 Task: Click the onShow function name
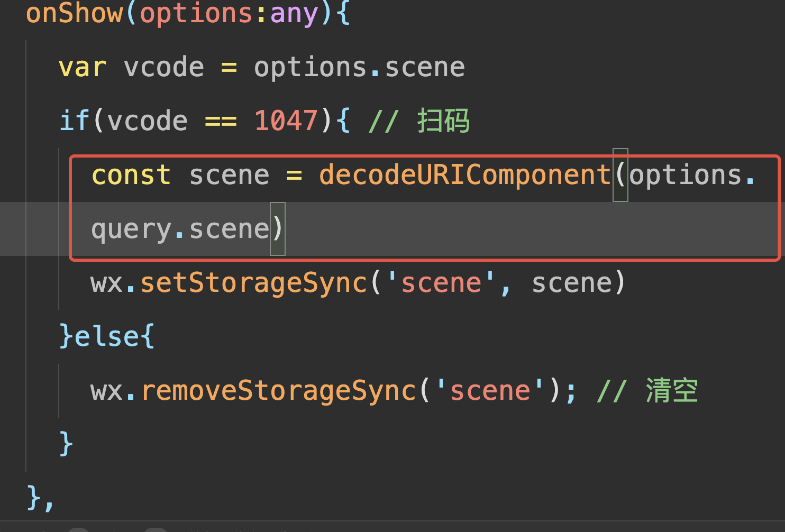[74, 13]
